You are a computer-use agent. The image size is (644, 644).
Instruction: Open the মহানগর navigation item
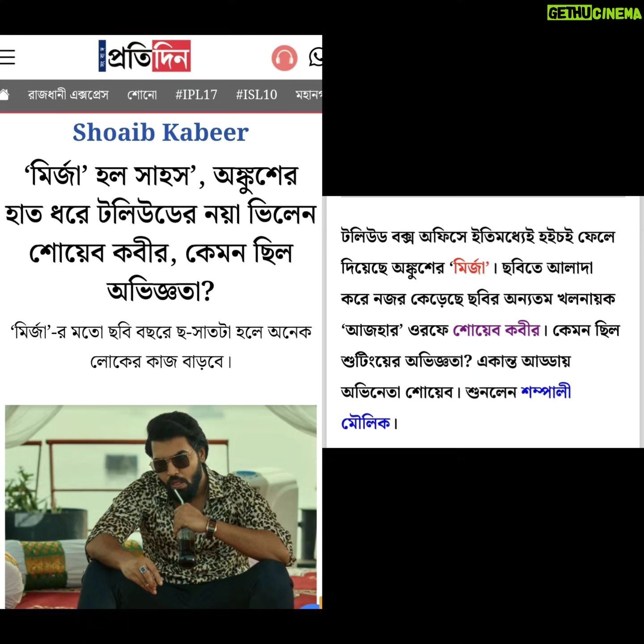pos(309,95)
